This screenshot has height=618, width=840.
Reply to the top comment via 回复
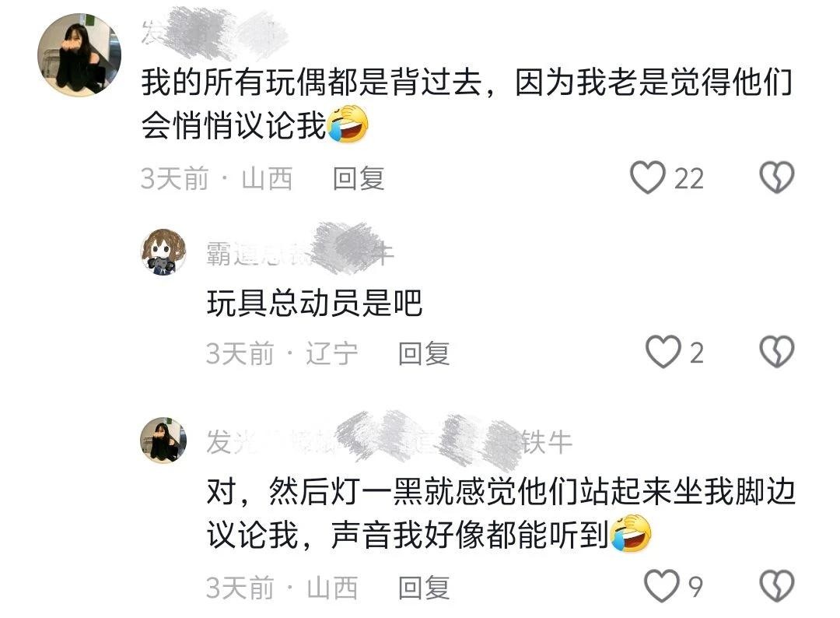359,178
